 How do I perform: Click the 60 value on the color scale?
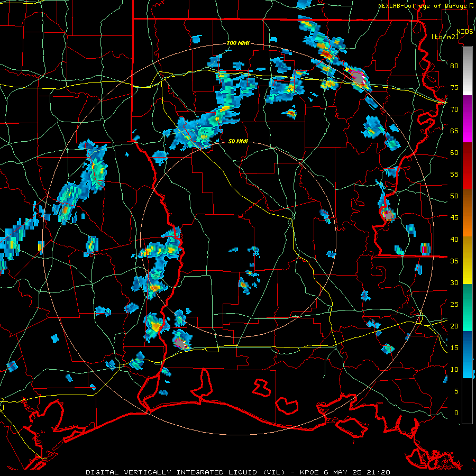coord(454,153)
